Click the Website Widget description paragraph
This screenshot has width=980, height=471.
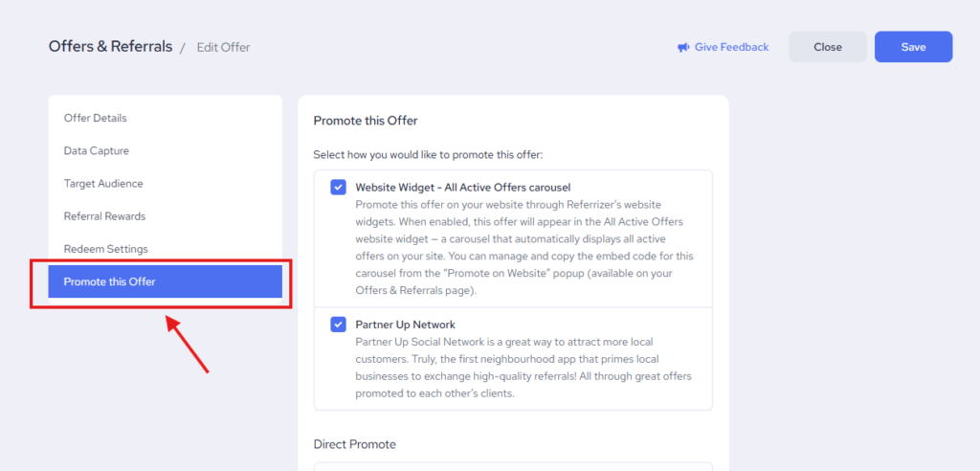tap(525, 247)
